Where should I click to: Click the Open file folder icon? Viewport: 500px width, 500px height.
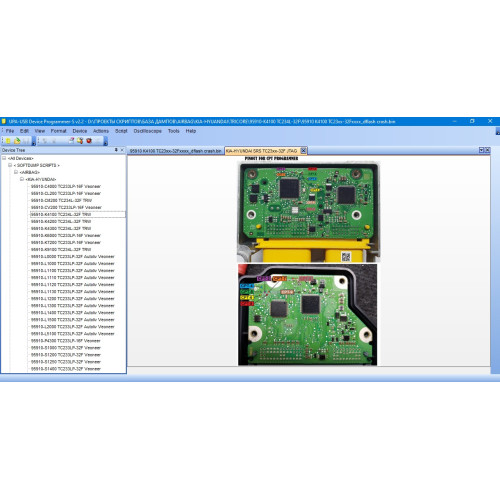[17, 141]
